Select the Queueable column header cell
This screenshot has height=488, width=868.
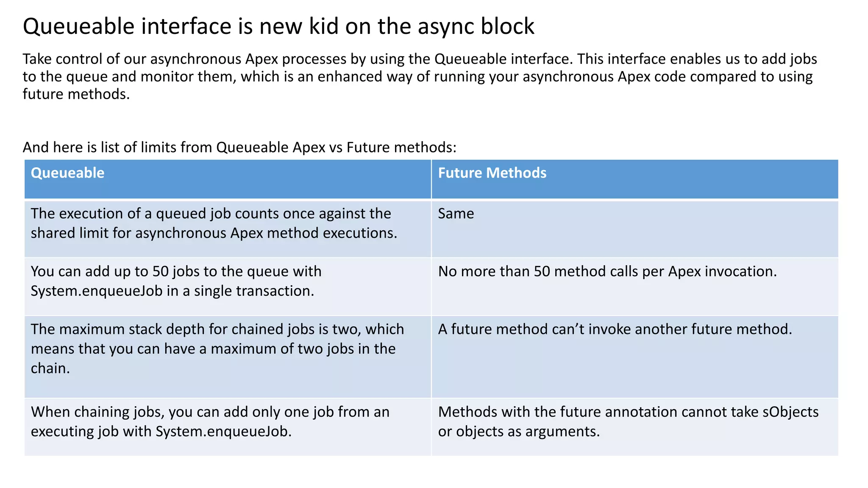228,179
